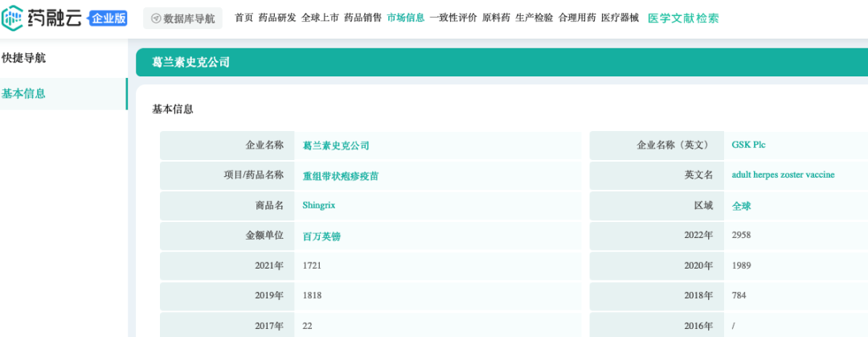This screenshot has height=337, width=868.
Task: Open the 生产检验 menu
Action: pos(534,18)
